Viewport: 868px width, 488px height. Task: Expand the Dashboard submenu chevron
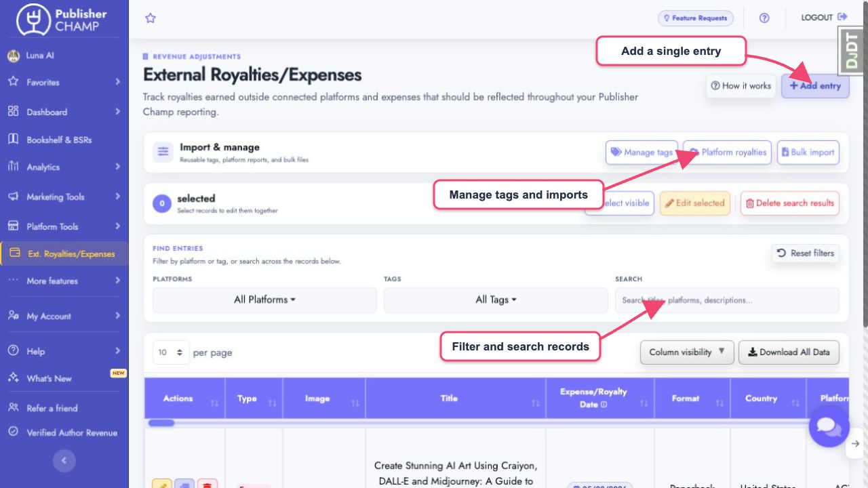(118, 111)
